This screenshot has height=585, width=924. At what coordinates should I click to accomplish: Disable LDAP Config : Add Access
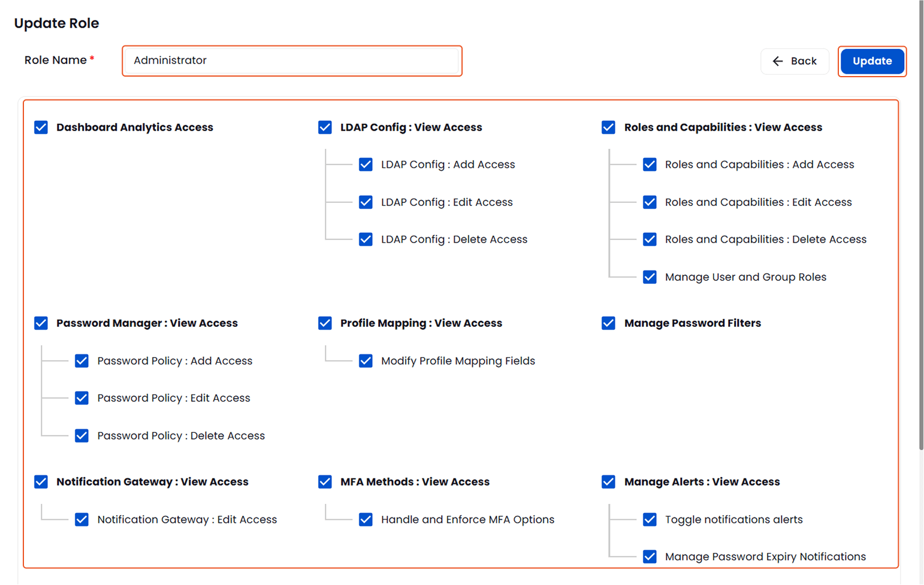coord(366,164)
